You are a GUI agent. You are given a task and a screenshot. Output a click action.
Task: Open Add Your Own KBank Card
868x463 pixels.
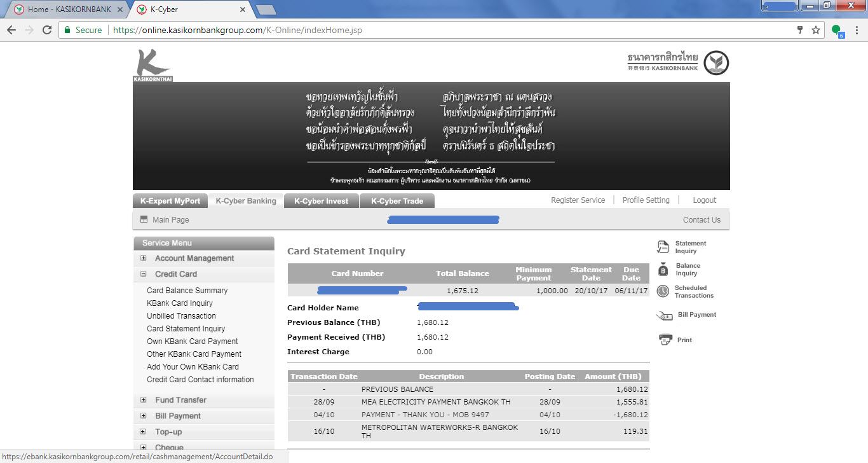coord(193,367)
